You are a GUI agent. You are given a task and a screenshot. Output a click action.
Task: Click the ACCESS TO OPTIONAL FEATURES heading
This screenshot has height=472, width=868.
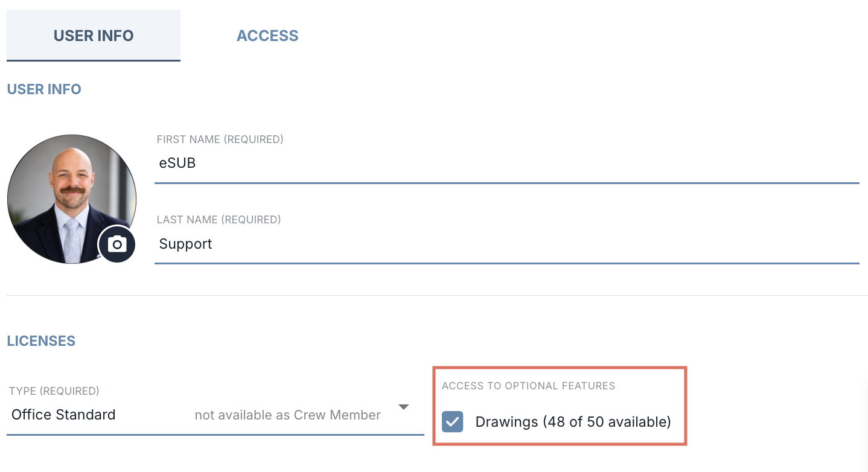pos(529,386)
